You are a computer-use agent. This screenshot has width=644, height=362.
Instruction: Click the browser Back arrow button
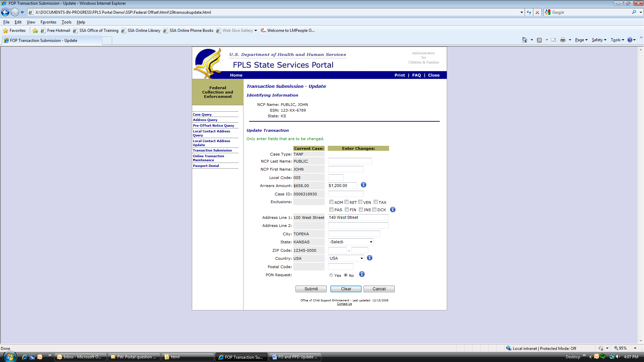5,12
